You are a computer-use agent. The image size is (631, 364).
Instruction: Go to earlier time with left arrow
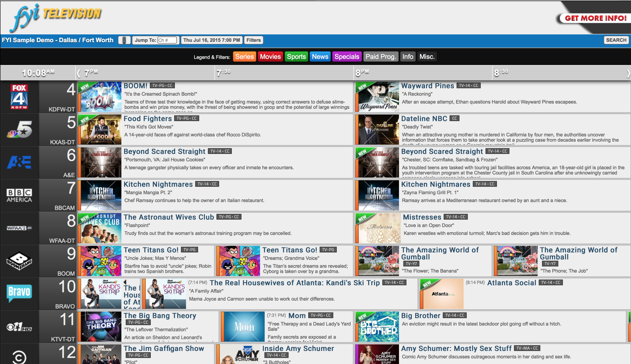79,73
